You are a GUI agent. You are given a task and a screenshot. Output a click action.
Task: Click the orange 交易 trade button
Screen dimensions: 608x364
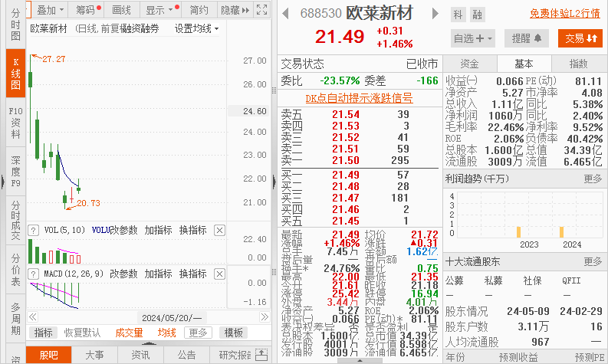tap(580, 38)
